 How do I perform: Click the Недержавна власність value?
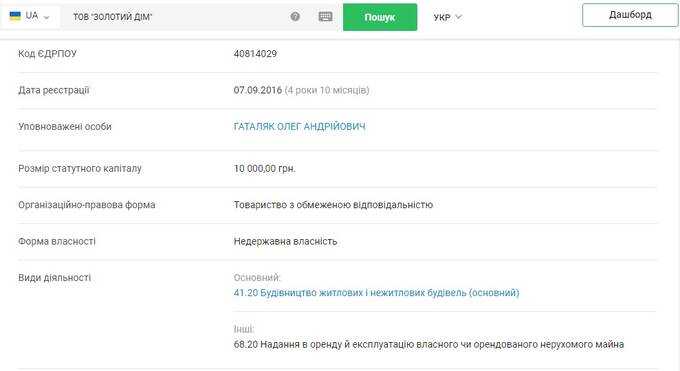click(x=285, y=241)
